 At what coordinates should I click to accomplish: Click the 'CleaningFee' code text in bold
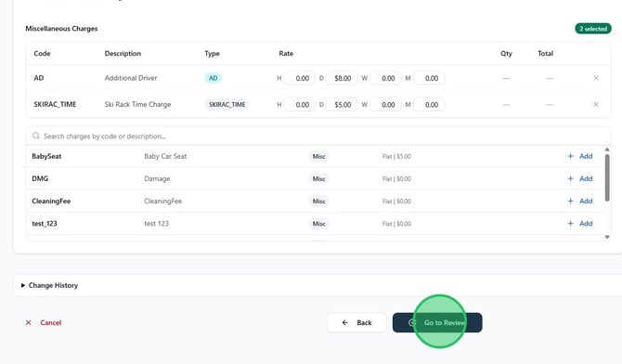(51, 201)
